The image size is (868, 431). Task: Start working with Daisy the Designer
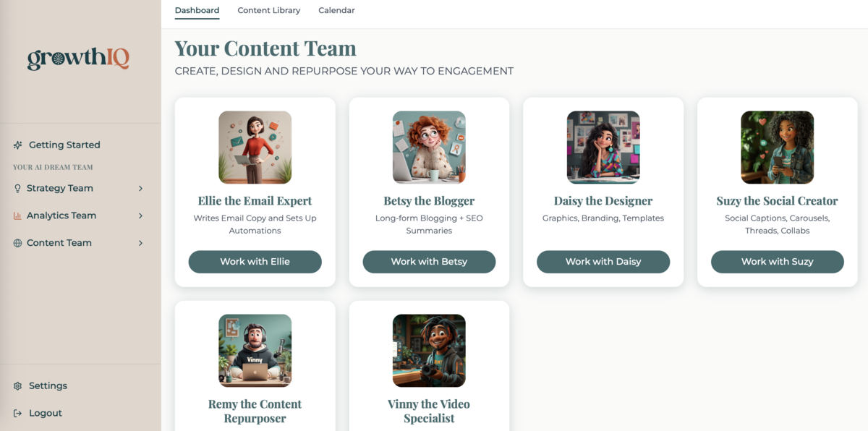603,262
